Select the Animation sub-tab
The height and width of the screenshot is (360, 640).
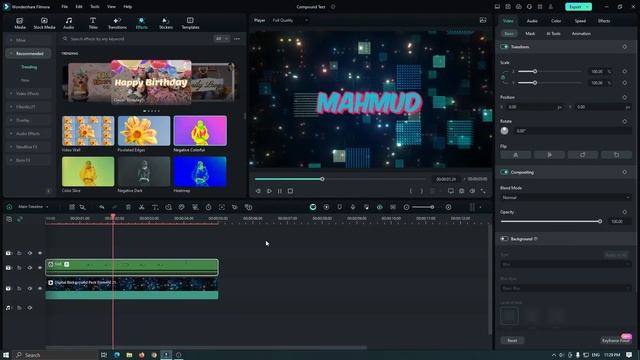tap(581, 33)
